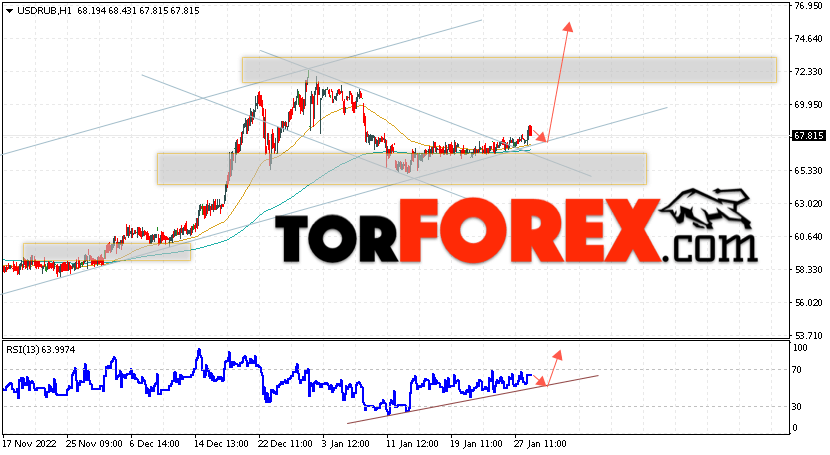Click the 60.640 price axis label
The width and height of the screenshot is (830, 455).
[x=808, y=236]
